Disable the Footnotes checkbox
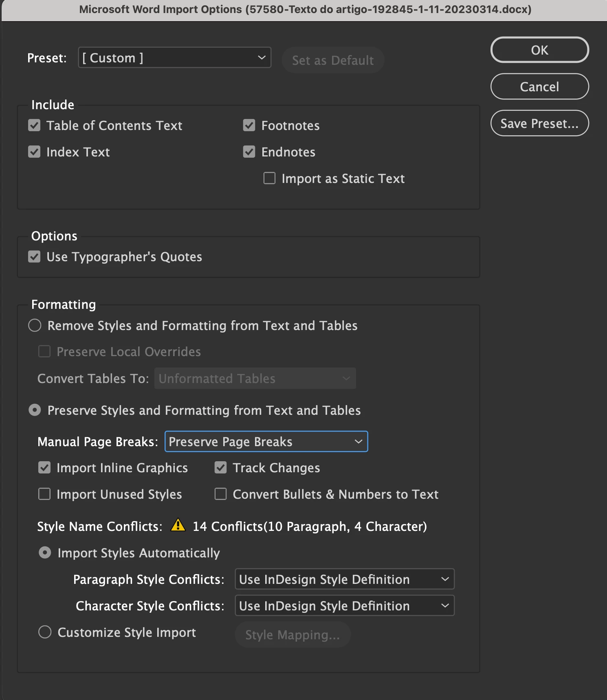Viewport: 607px width, 700px height. (x=249, y=125)
